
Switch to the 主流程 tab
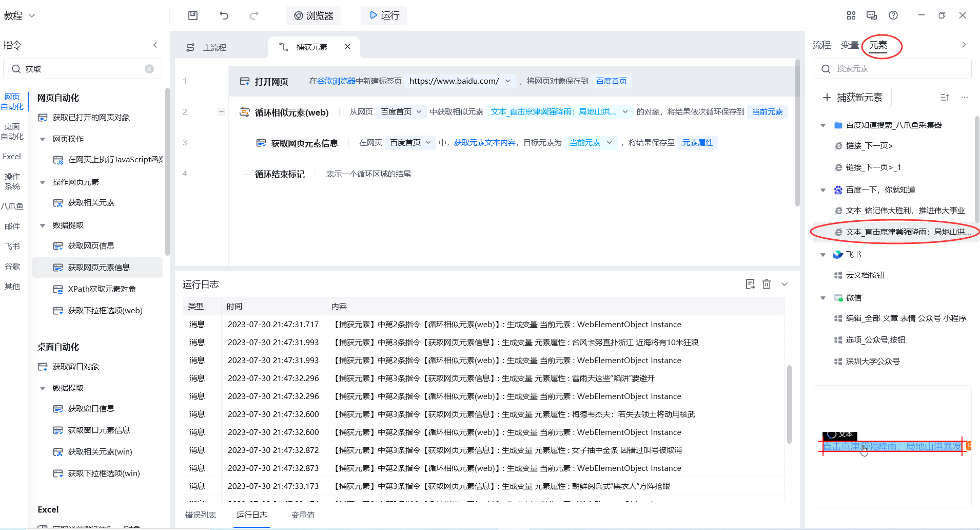coord(206,47)
